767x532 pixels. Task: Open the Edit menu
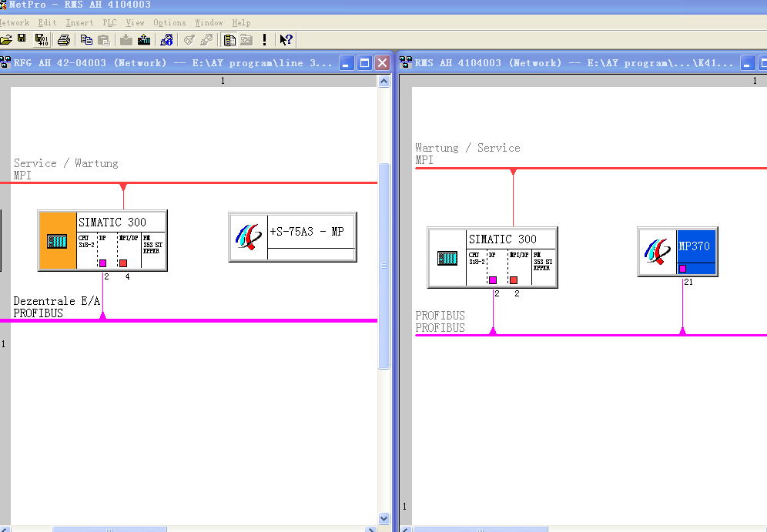[x=47, y=22]
